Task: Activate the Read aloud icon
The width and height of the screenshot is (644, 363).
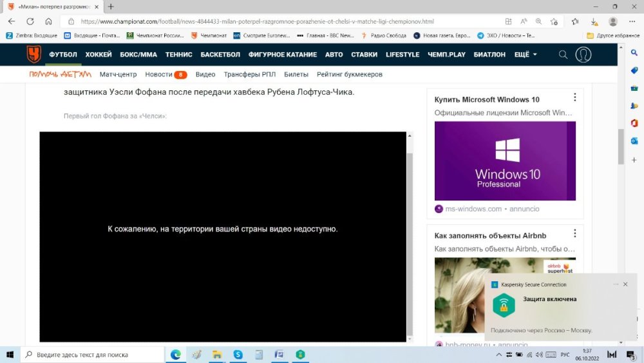Action: click(524, 21)
